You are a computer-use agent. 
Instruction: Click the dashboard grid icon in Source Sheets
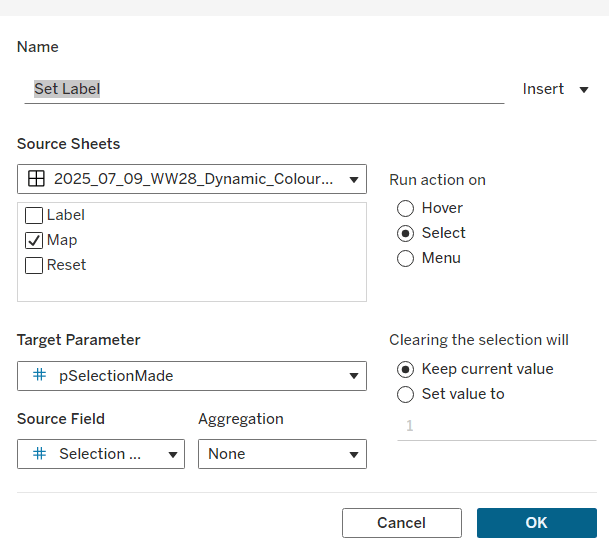click(x=36, y=179)
